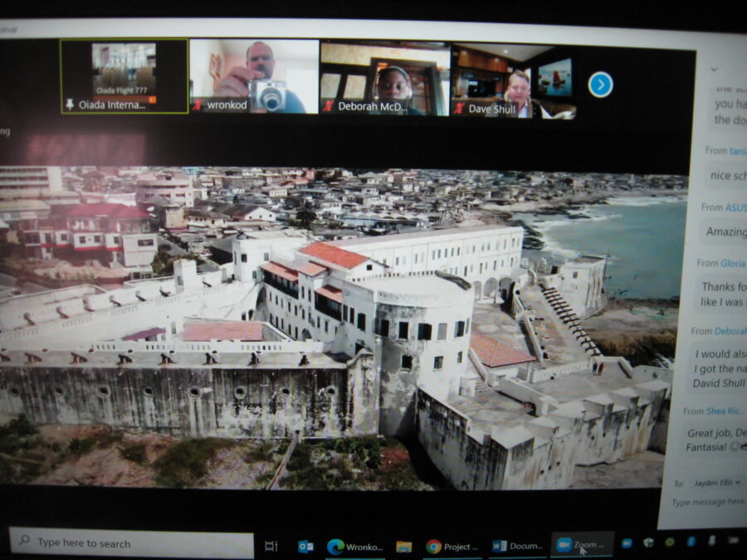Switch to the Word Document taskbar button

click(516, 546)
